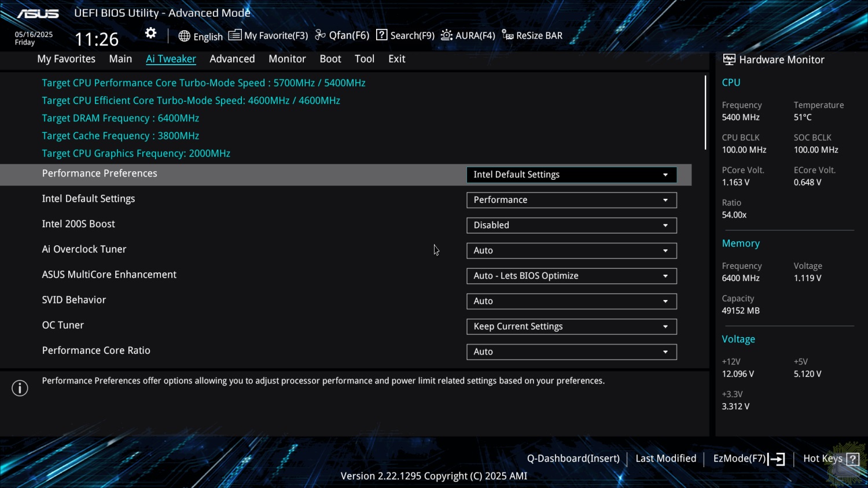Image resolution: width=868 pixels, height=488 pixels.
Task: Click the info circle icon in help area
Action: click(x=20, y=388)
